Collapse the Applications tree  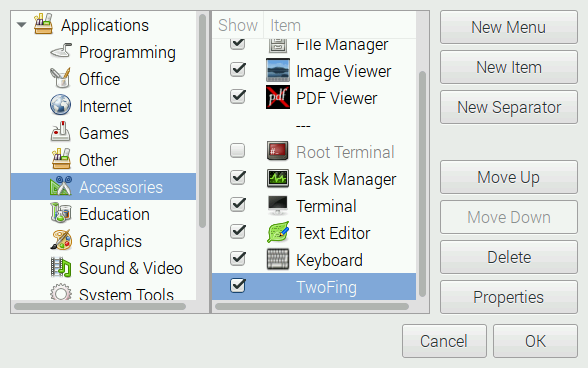tap(22, 25)
